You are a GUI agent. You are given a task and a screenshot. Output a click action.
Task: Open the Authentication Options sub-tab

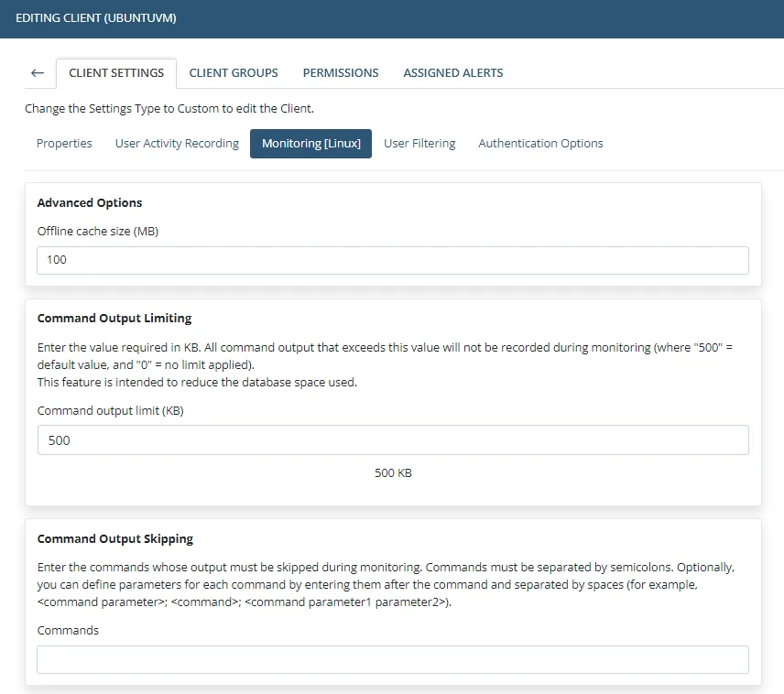(540, 144)
